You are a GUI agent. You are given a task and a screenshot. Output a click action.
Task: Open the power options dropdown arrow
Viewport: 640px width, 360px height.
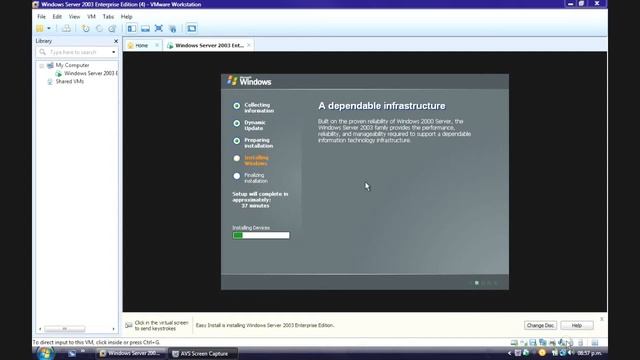click(49, 28)
